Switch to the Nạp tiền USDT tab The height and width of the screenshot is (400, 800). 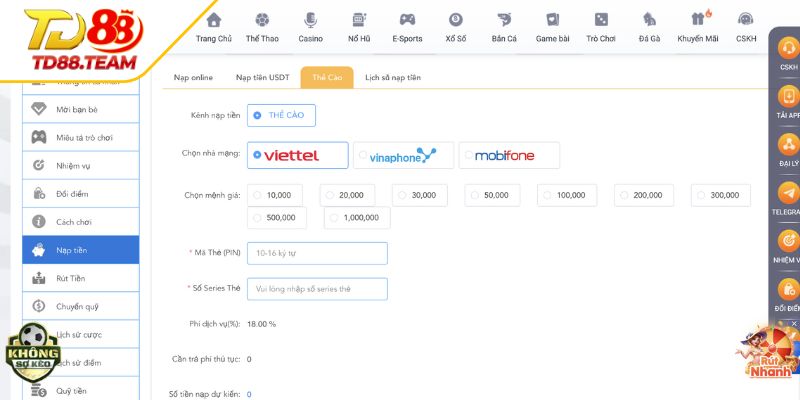coord(263,77)
